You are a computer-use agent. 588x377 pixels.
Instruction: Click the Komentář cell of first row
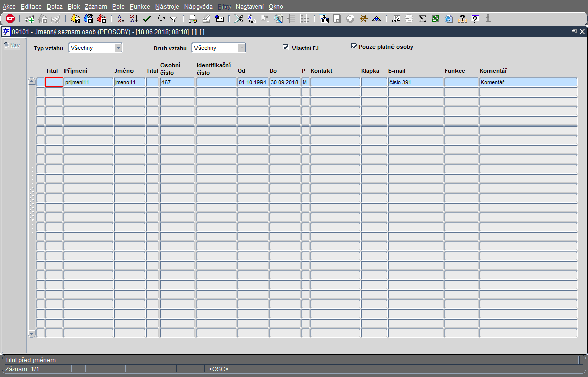click(x=529, y=82)
